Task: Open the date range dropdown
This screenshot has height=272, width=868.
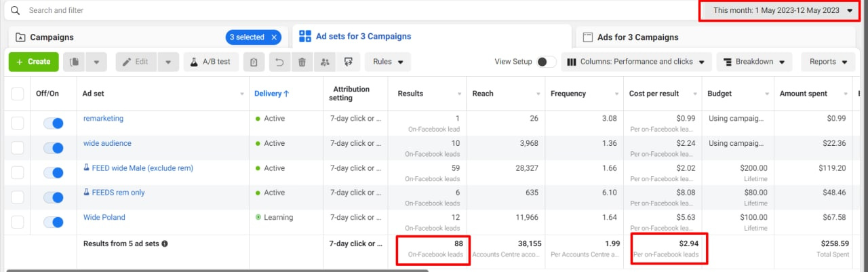Action: 782,11
